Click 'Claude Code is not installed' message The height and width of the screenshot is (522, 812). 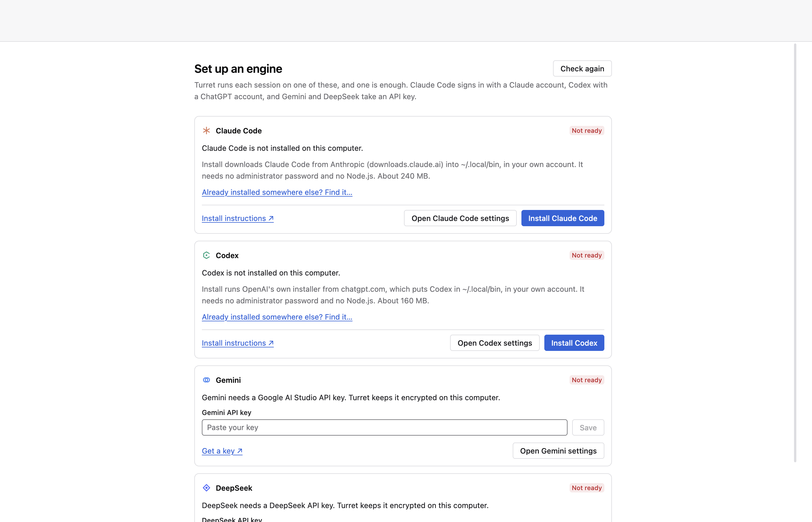(x=282, y=148)
